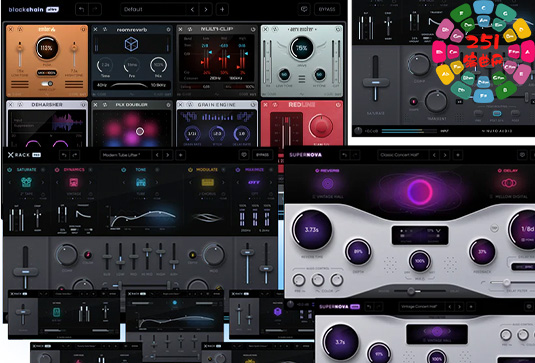Switch to next saturation type with right chevron
The width and height of the screenshot is (535, 363).
click(43, 183)
